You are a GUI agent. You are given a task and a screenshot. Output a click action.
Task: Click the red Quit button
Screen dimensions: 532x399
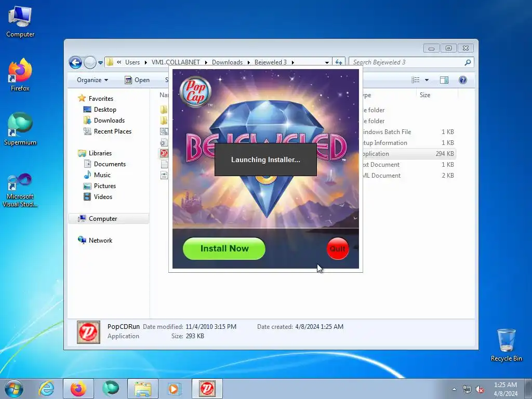(x=338, y=249)
